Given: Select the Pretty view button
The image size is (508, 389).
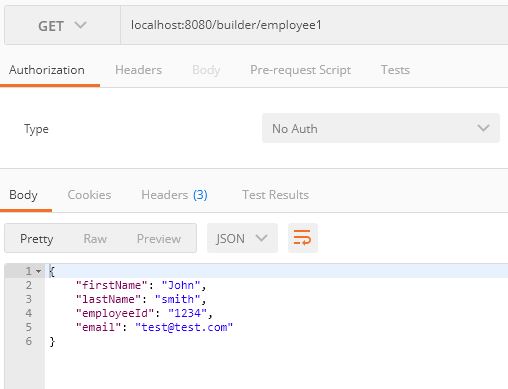Looking at the screenshot, I should coord(37,239).
